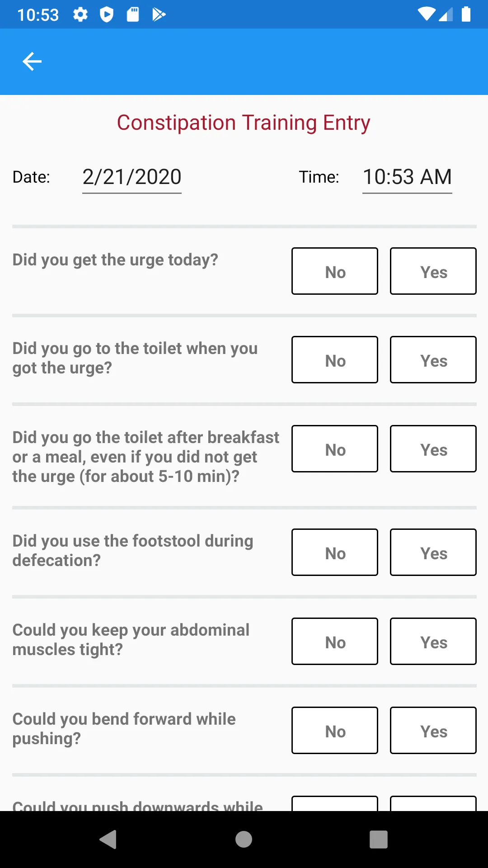Select Yes for going to toilet when urged

(433, 360)
